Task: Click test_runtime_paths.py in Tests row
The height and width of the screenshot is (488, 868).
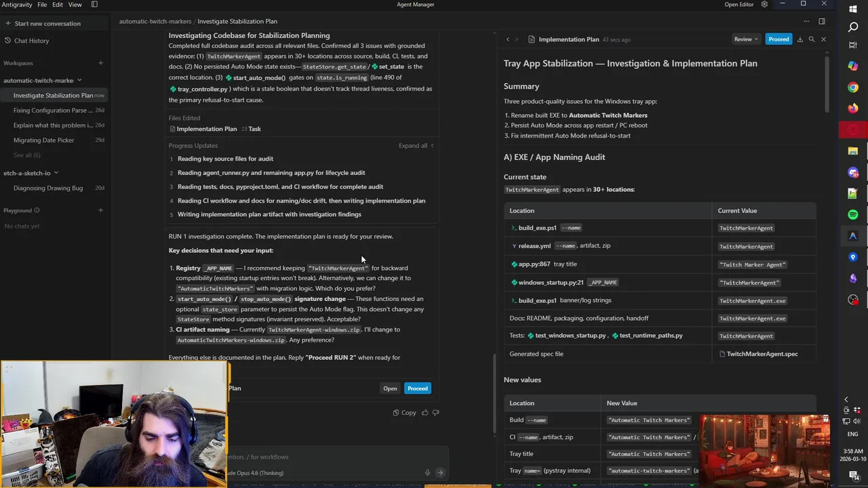Action: pyautogui.click(x=647, y=335)
